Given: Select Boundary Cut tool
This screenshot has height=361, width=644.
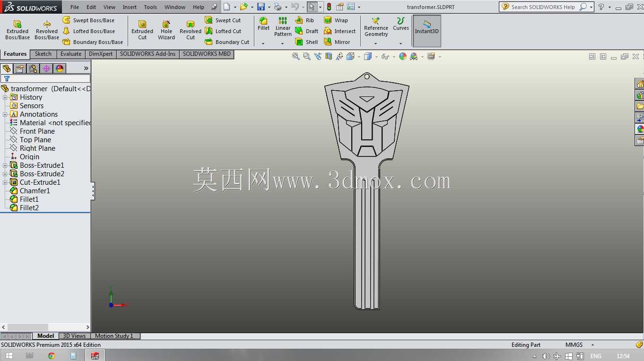Looking at the screenshot, I should coord(227,42).
